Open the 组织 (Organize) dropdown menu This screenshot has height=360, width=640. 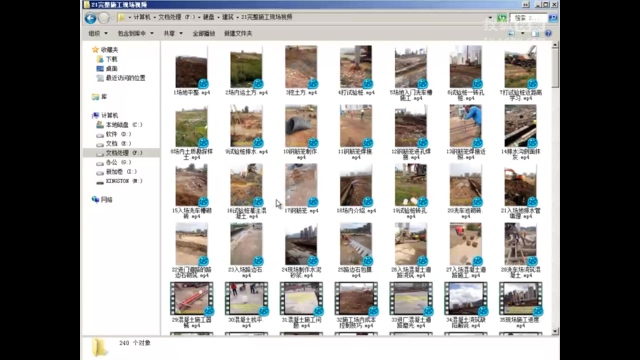click(x=98, y=33)
